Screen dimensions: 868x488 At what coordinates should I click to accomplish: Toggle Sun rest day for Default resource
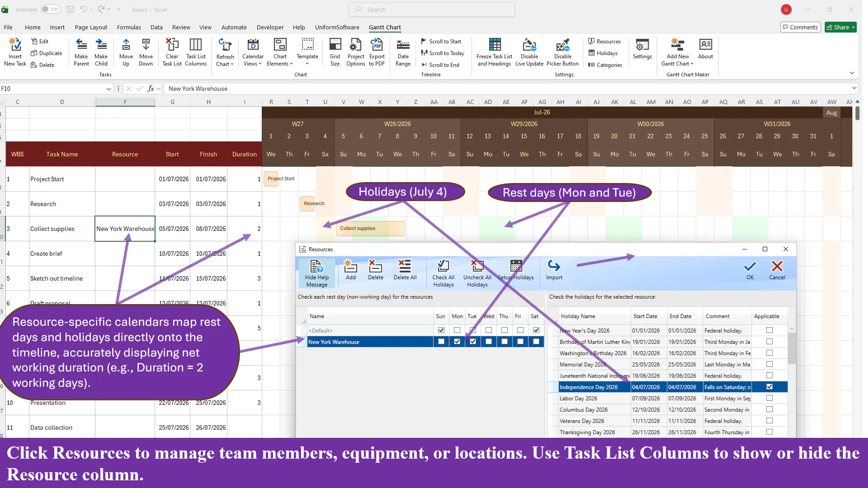click(x=441, y=330)
